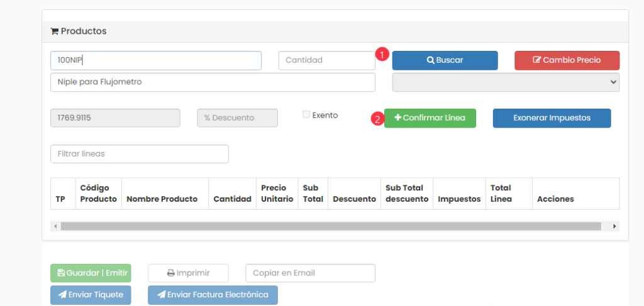Click the Copiar en Email field
This screenshot has width=644, height=306.
pyautogui.click(x=310, y=273)
